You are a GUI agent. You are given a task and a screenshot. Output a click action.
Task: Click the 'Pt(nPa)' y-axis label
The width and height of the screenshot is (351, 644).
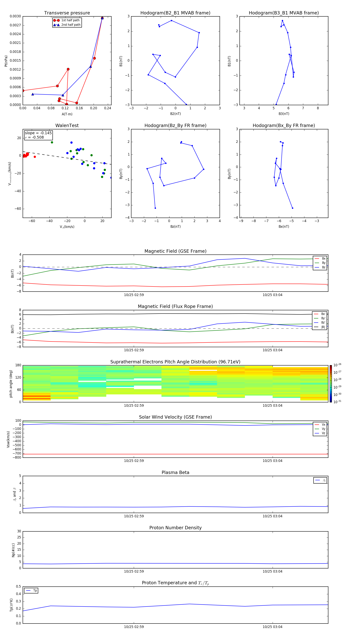pyautogui.click(x=6, y=61)
